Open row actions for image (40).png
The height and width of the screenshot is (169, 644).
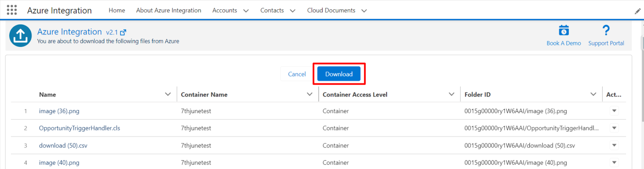614,163
